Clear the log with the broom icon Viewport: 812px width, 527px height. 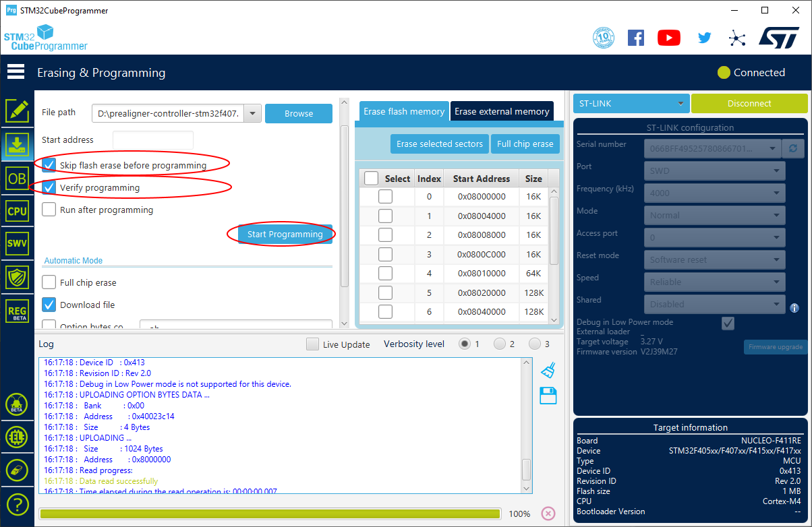point(548,370)
